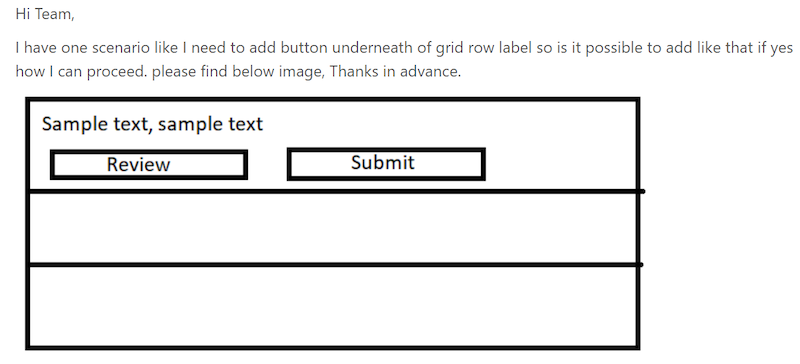Click the bottom border of the grid drawing
The height and width of the screenshot is (364, 800).
[x=333, y=348]
